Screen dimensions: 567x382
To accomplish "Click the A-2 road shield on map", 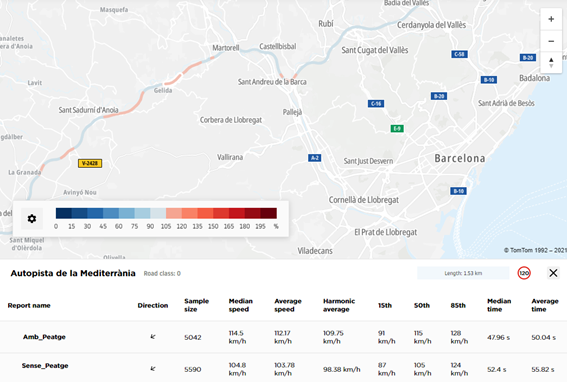I will (315, 158).
